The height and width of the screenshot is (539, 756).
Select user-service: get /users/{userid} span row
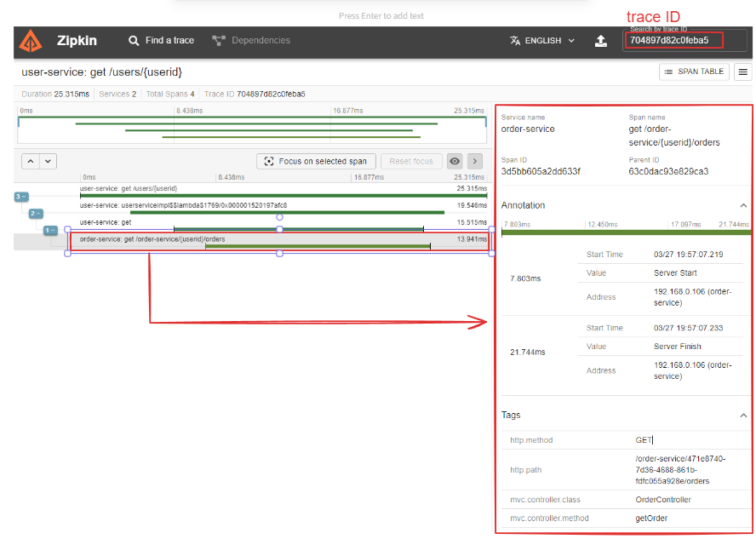pos(283,192)
